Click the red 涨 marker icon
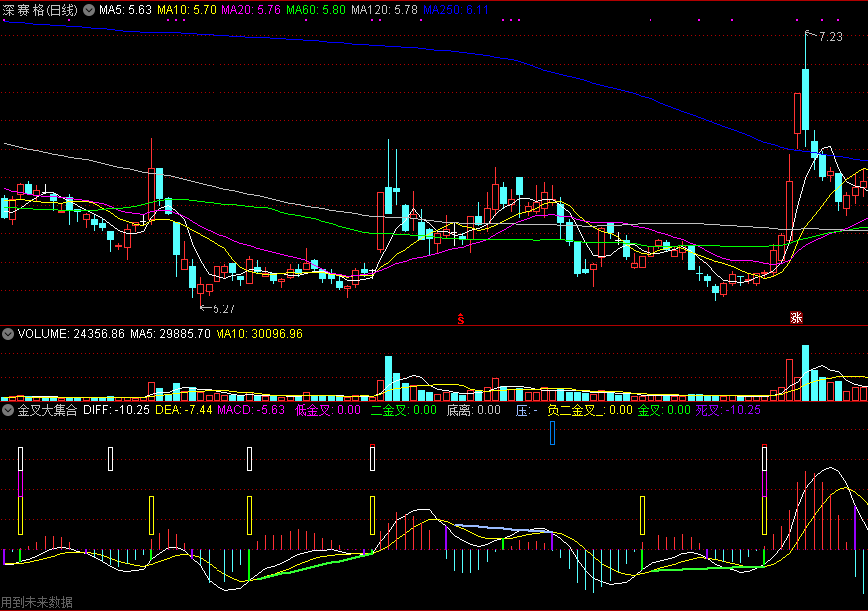 point(796,317)
